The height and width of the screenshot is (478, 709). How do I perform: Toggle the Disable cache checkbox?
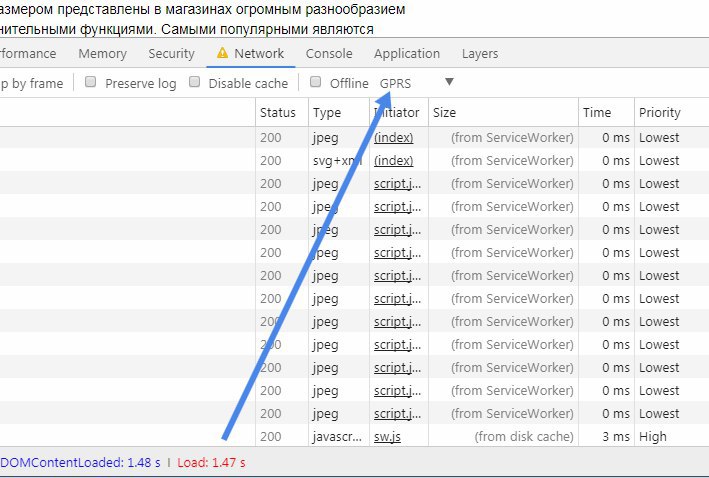(194, 82)
